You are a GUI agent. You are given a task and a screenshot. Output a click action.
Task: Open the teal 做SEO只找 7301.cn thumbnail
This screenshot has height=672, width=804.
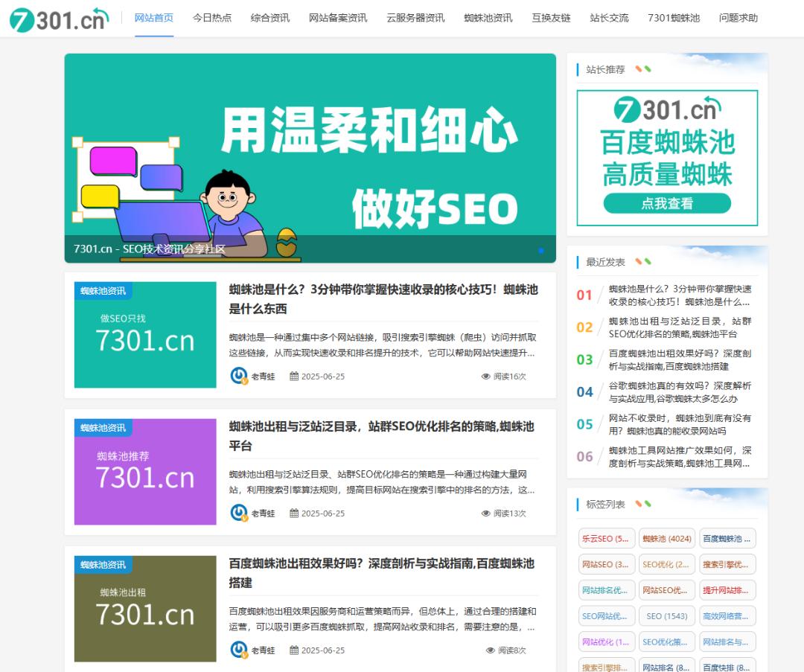[145, 335]
